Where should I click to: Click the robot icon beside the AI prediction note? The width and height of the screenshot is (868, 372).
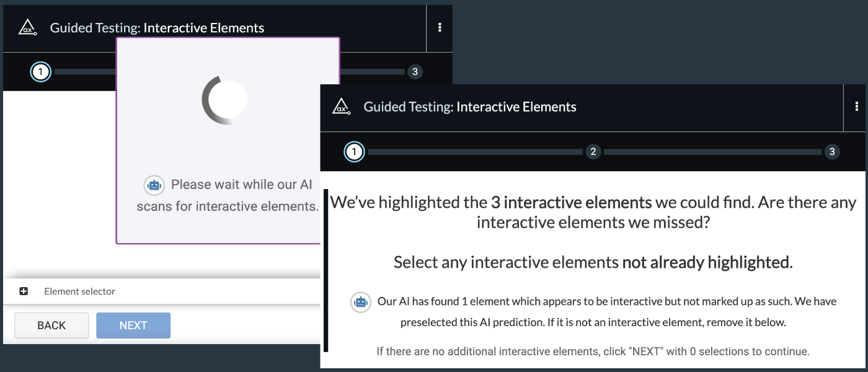(x=360, y=302)
